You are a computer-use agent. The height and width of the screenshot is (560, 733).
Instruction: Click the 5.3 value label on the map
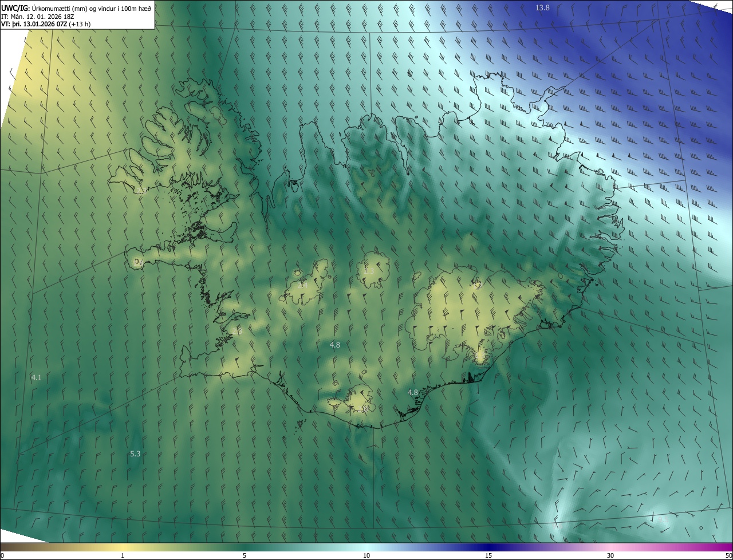pyautogui.click(x=135, y=453)
